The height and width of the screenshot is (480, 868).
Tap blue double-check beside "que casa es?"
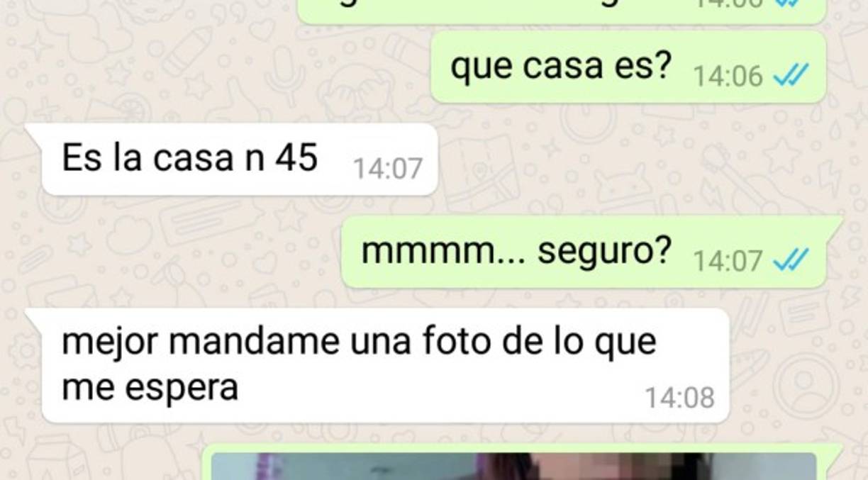pyautogui.click(x=790, y=74)
